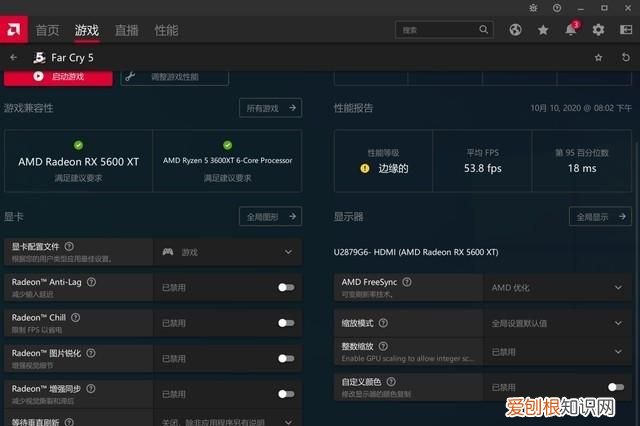Click 调整游戏性能 tune performance button
Screen dimensions: 640x426
click(175, 77)
